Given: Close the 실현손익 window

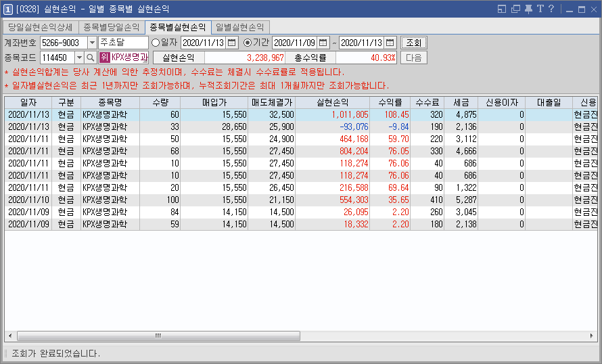Looking at the screenshot, I should pos(594,9).
